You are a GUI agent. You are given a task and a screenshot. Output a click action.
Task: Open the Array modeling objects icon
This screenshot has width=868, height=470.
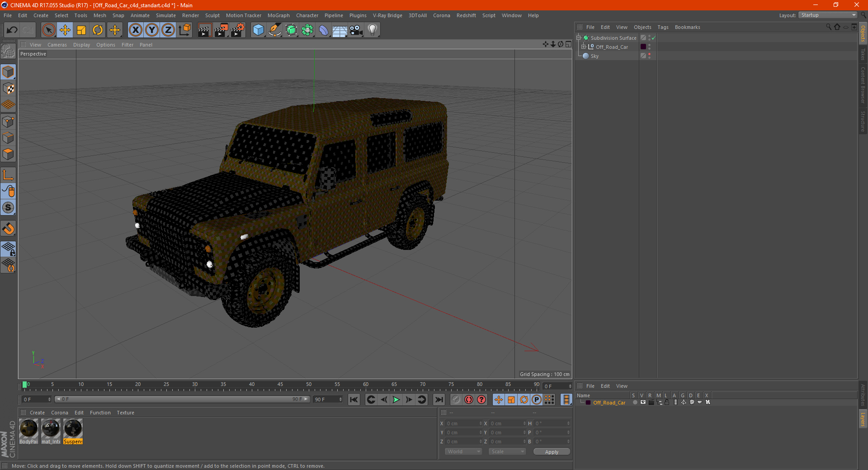tap(307, 30)
